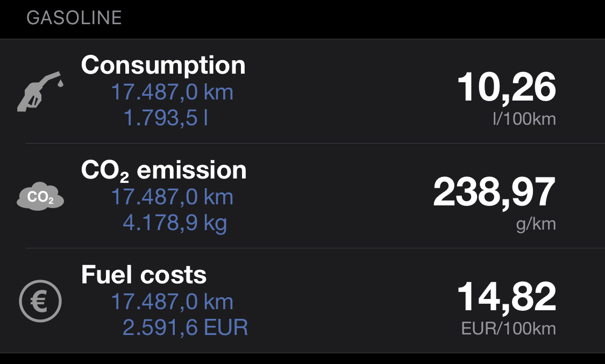Click the CO2 cloud icon
Image resolution: width=605 pixels, height=364 pixels.
40,196
